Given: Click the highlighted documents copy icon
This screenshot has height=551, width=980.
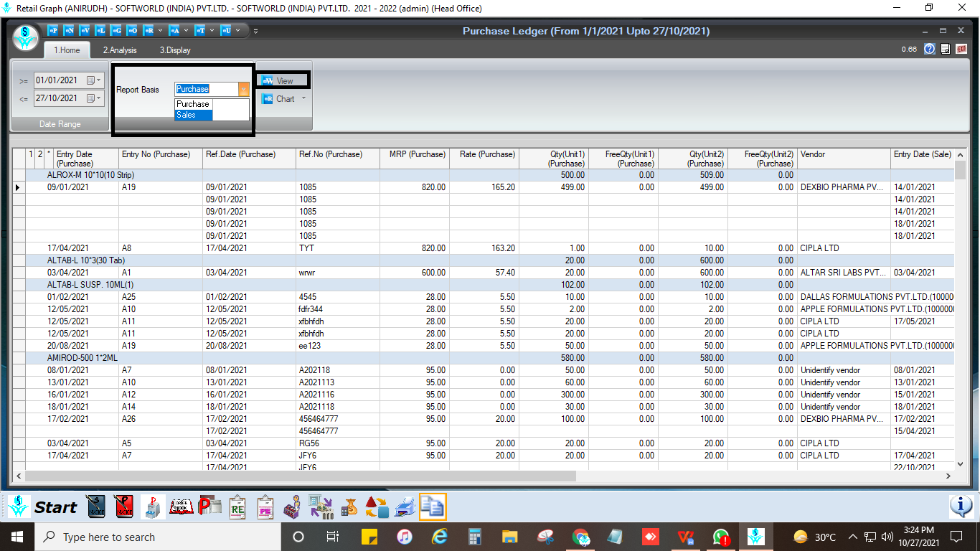Looking at the screenshot, I should pyautogui.click(x=433, y=507).
